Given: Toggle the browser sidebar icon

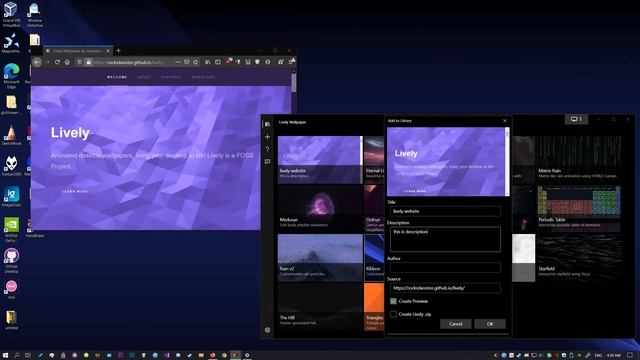Looking at the screenshot, I should click(x=218, y=62).
